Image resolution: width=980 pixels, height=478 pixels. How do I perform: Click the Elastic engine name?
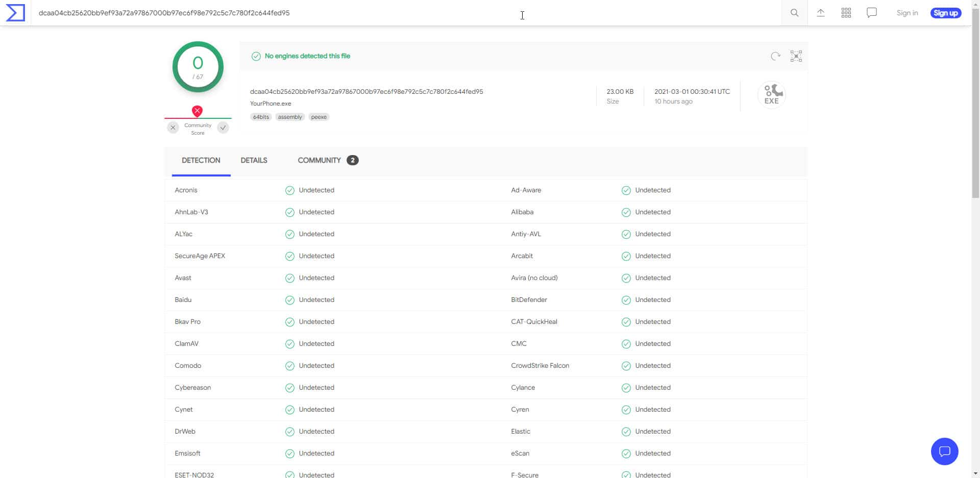tap(521, 432)
